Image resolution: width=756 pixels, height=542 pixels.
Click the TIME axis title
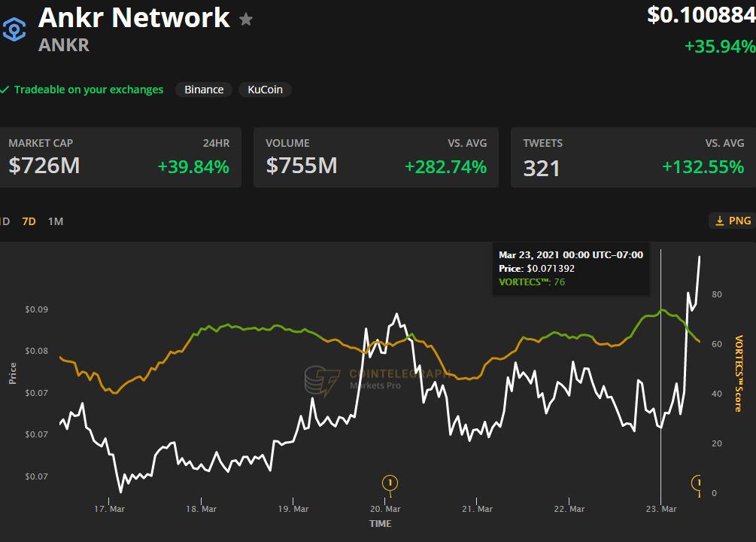pyautogui.click(x=381, y=524)
